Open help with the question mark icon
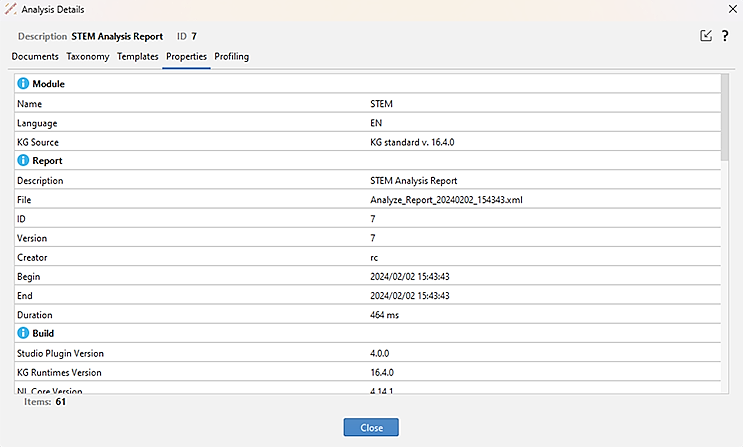This screenshot has width=743, height=447. click(x=724, y=36)
